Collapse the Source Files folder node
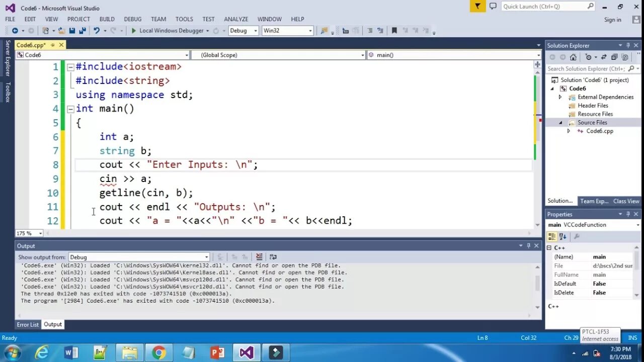The width and height of the screenshot is (644, 362). click(560, 123)
